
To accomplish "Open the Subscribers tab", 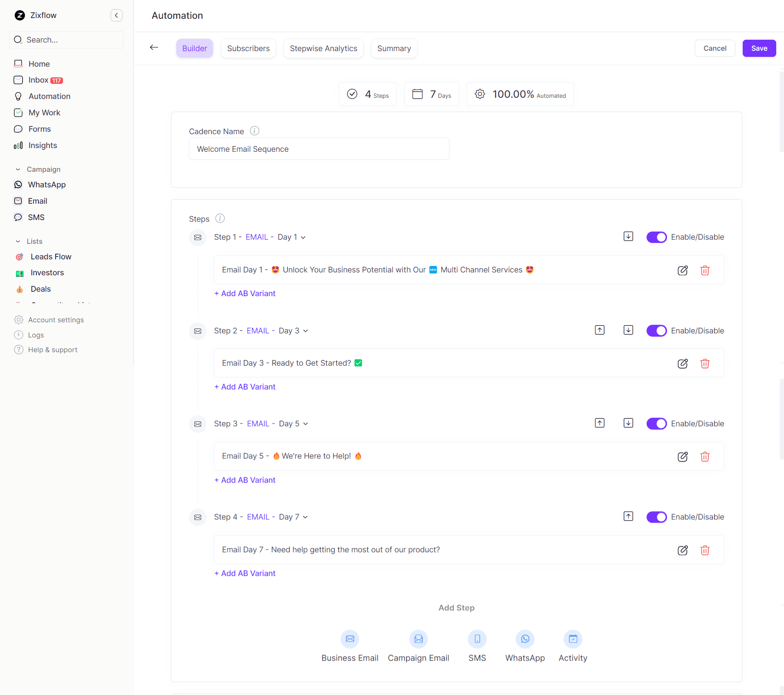I will 248,48.
